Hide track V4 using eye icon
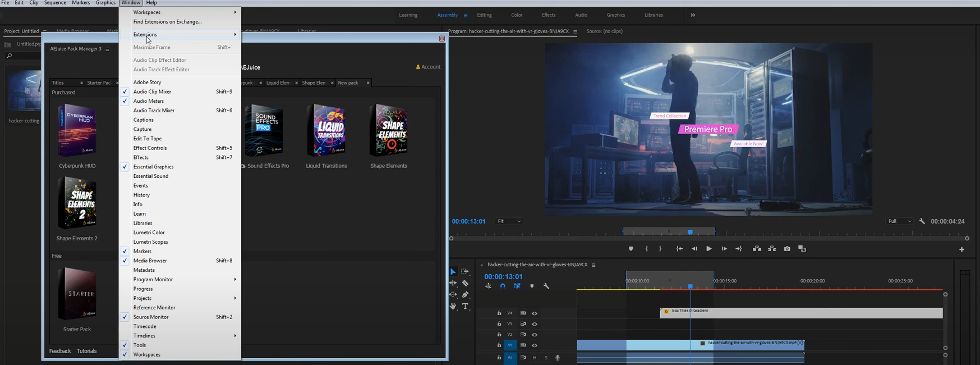The width and height of the screenshot is (980, 365). [x=535, y=313]
